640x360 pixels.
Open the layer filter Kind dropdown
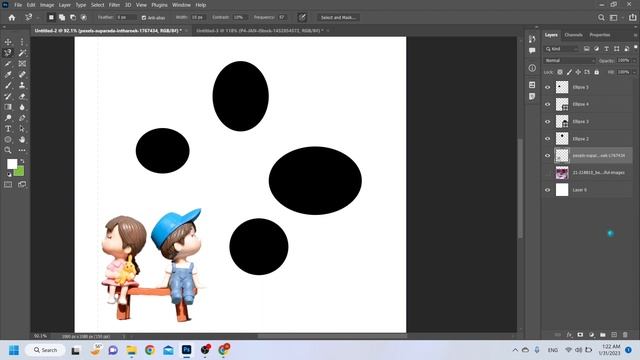(562, 49)
